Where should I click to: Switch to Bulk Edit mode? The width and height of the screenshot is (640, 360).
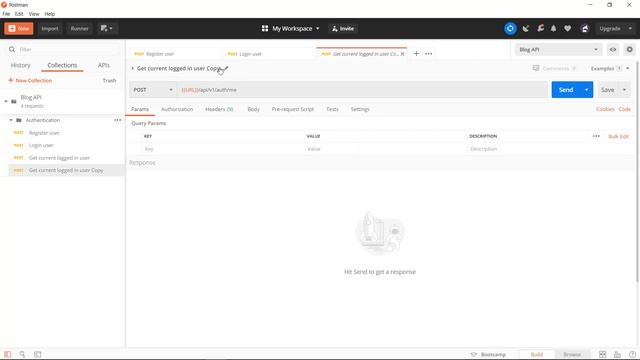pyautogui.click(x=618, y=136)
